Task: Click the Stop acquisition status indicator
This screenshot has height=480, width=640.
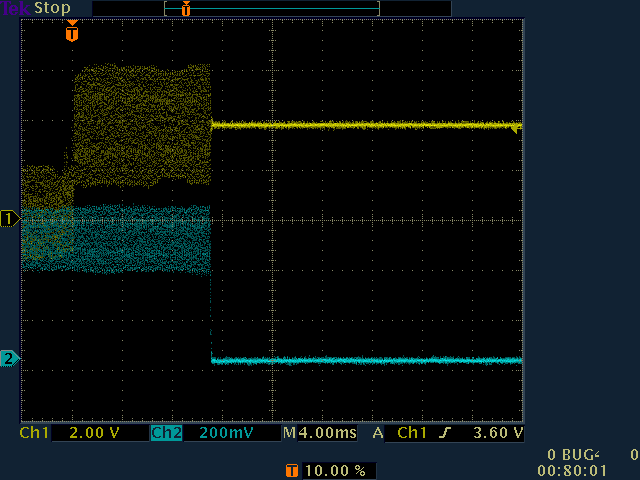Action: coord(53,8)
